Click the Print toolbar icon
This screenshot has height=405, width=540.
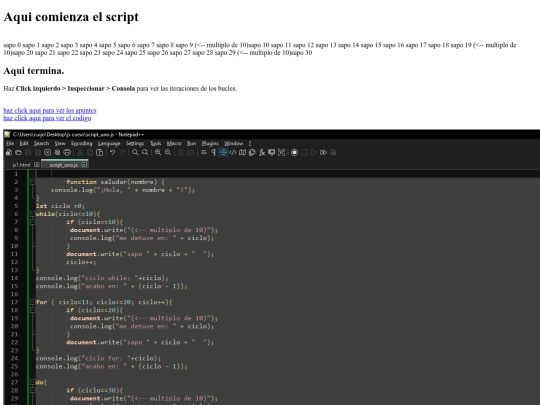point(67,152)
